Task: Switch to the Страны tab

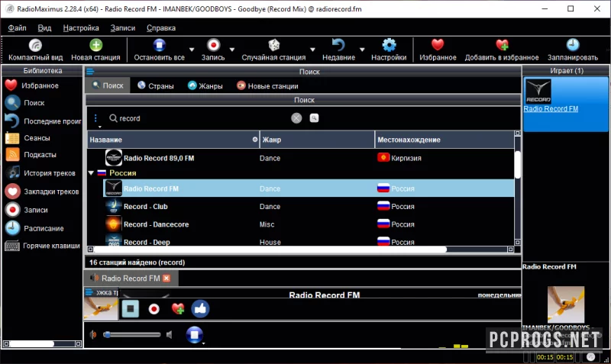Action: (156, 85)
